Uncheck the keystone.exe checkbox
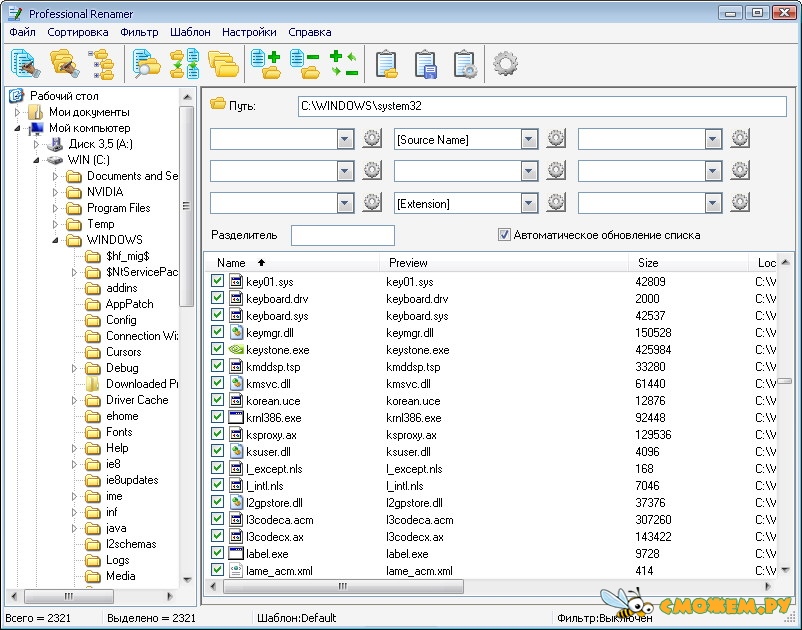 217,349
